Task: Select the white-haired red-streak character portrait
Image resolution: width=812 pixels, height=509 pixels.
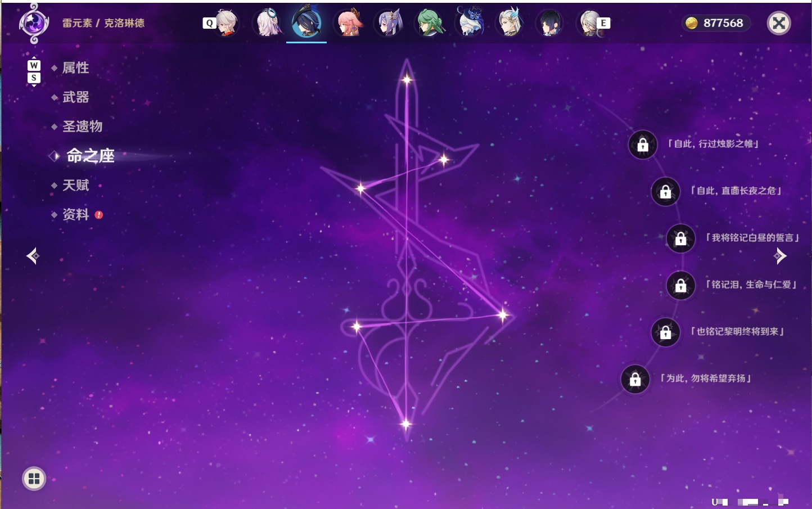Action: point(227,23)
